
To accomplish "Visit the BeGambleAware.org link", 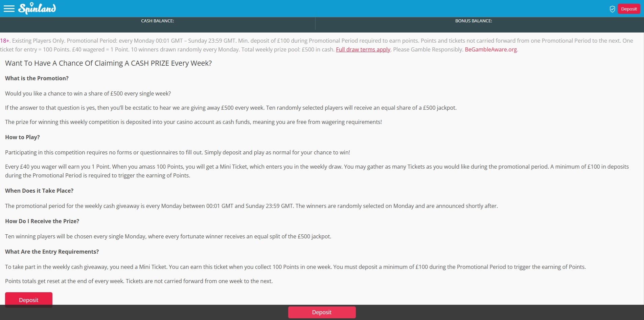I will (x=490, y=49).
